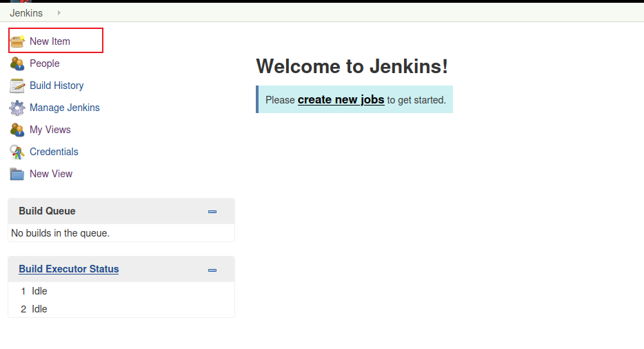
Task: Click the My Views icon
Action: point(17,130)
